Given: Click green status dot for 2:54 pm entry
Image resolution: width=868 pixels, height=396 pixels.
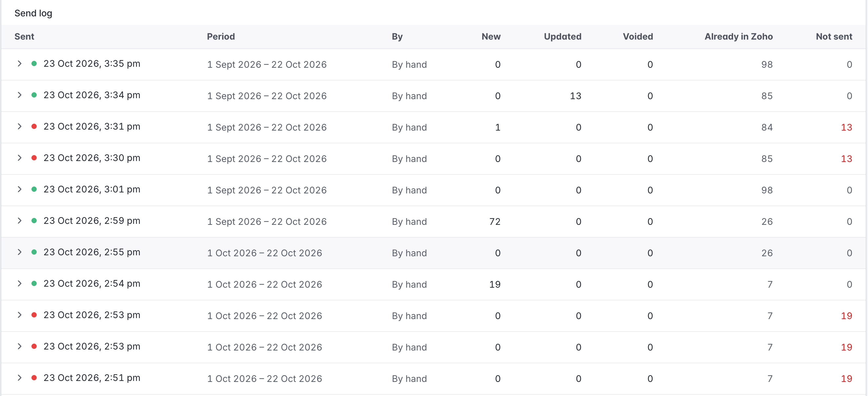Looking at the screenshot, I should pyautogui.click(x=34, y=283).
